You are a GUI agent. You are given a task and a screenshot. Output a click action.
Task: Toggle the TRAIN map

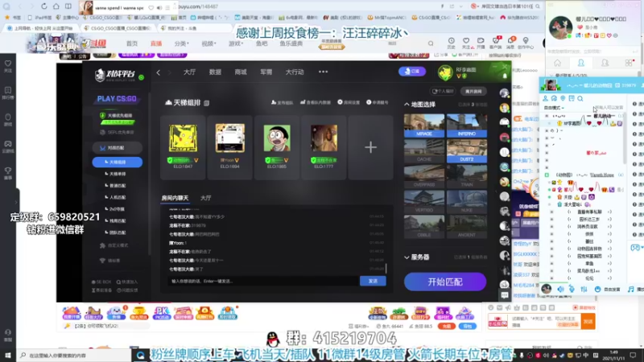click(467, 176)
